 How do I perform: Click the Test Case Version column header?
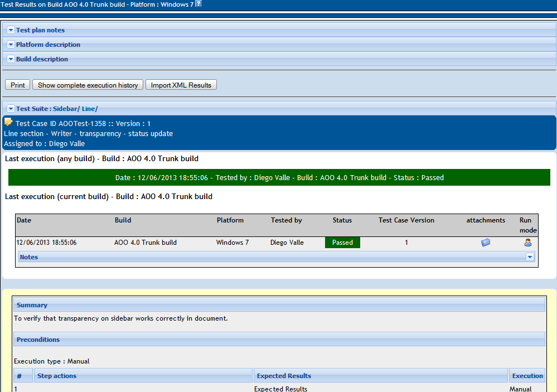pos(406,220)
